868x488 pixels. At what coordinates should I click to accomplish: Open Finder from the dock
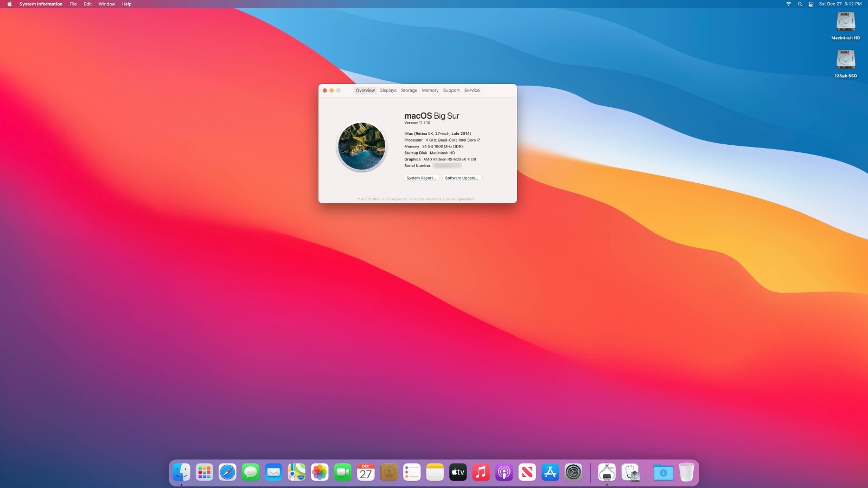pyautogui.click(x=181, y=472)
